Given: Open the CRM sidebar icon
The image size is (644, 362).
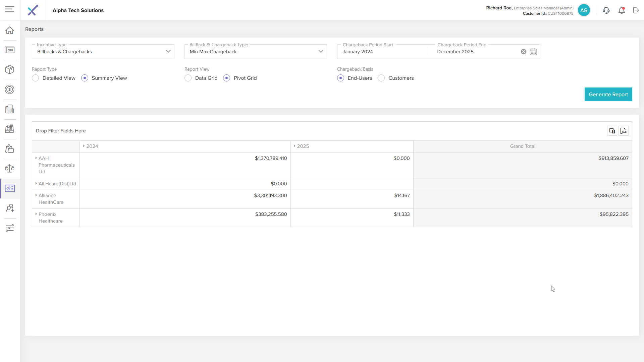Looking at the screenshot, I should (x=10, y=50).
